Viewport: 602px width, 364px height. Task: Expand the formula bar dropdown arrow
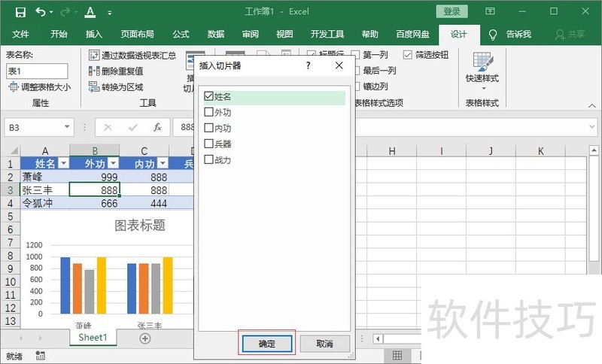point(591,126)
